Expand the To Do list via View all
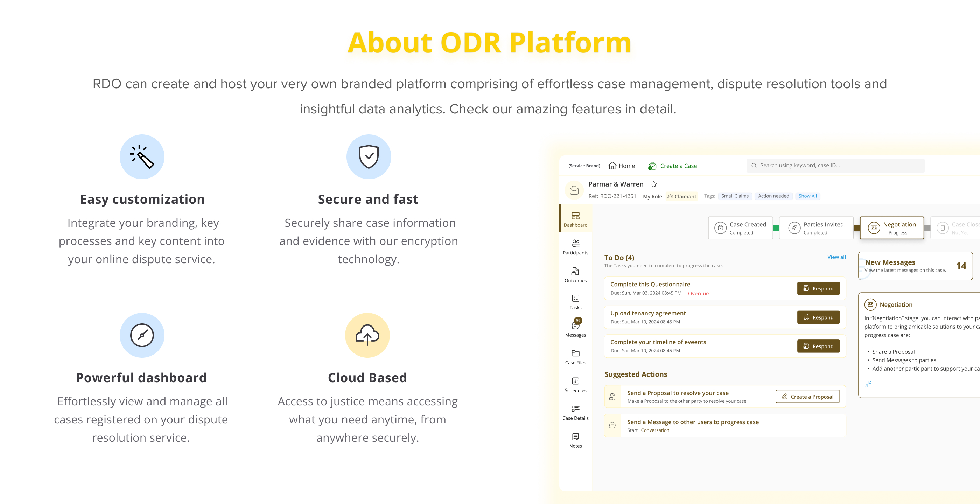This screenshot has height=504, width=980. [x=836, y=257]
